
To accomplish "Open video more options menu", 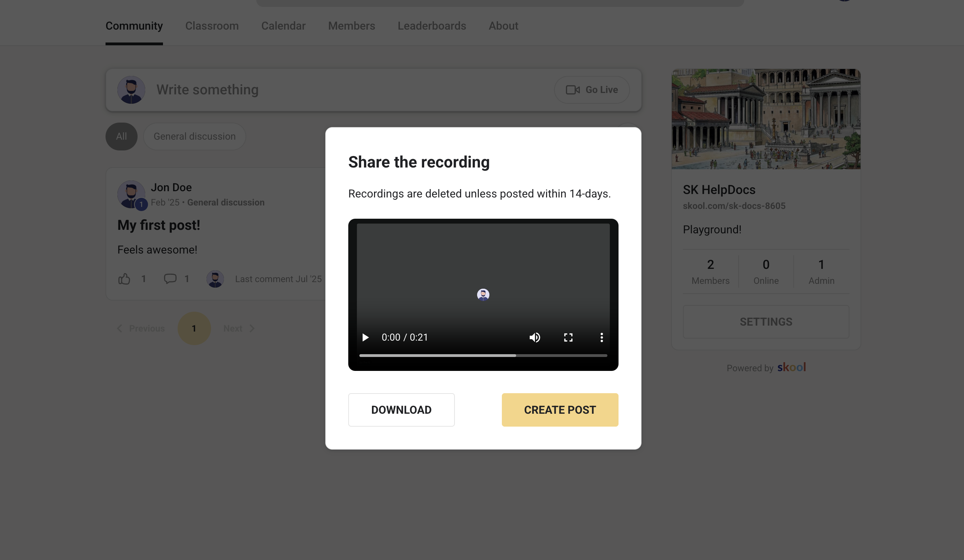I will [x=601, y=337].
